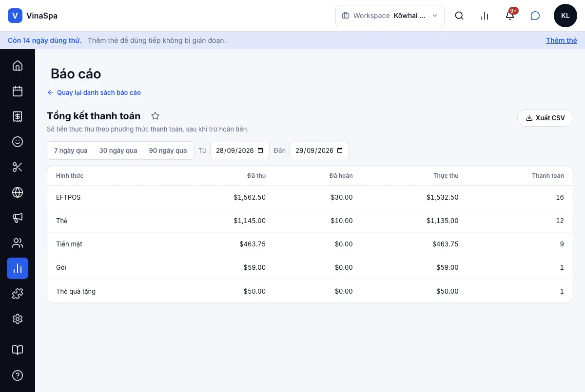585x392 pixels.
Task: Click the 'Thẻ quà tặng' row label
Action: pyautogui.click(x=76, y=291)
